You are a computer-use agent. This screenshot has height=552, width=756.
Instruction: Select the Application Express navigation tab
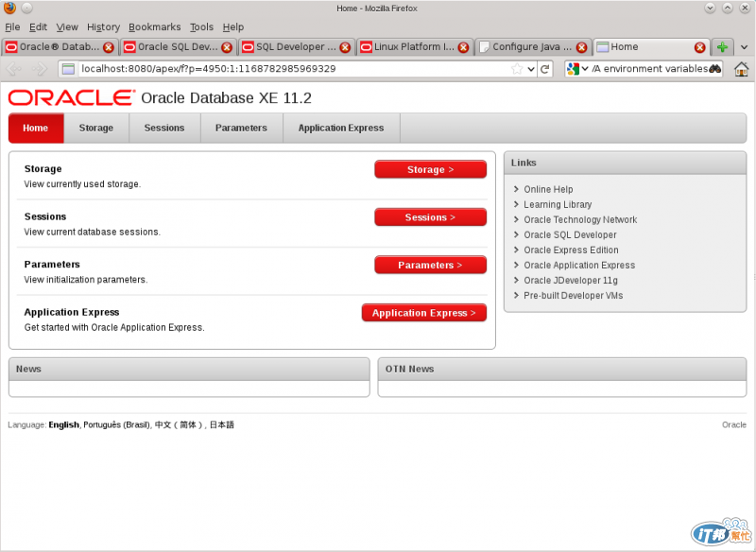[341, 128]
